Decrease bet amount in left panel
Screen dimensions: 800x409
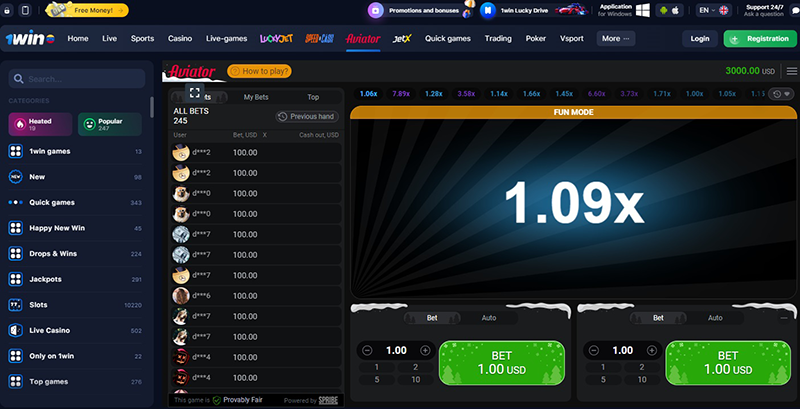367,350
